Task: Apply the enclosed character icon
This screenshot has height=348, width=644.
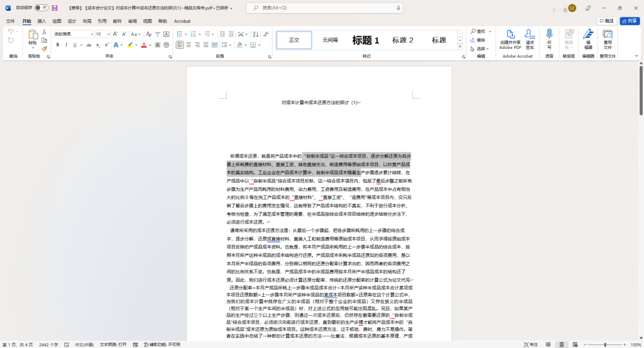Action: coord(166,45)
